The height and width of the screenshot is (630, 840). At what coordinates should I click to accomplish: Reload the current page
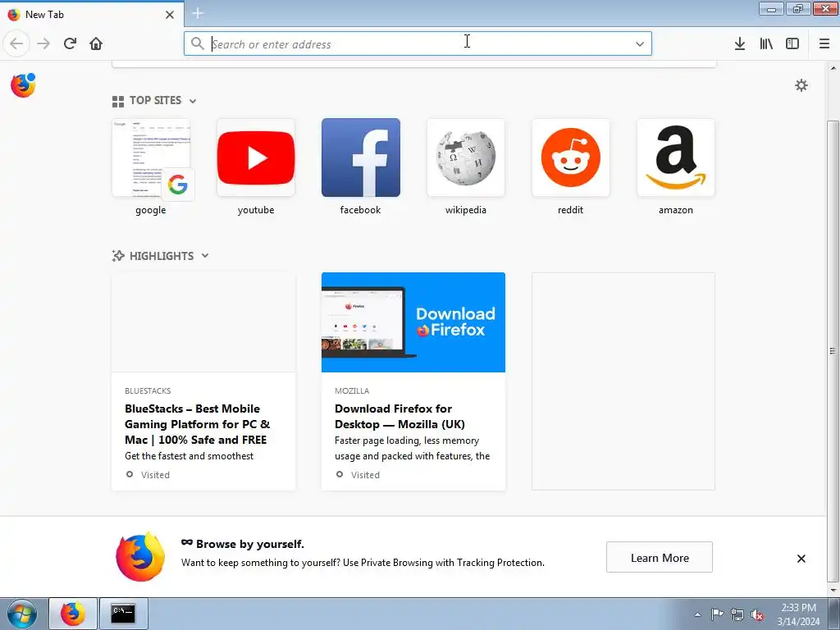pyautogui.click(x=70, y=43)
